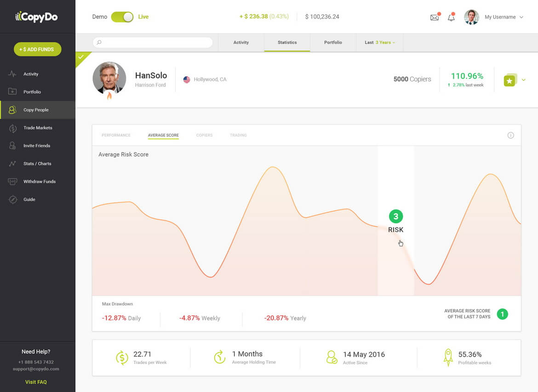
Task: Click the $ 100,236.24 balance
Action: tap(322, 17)
